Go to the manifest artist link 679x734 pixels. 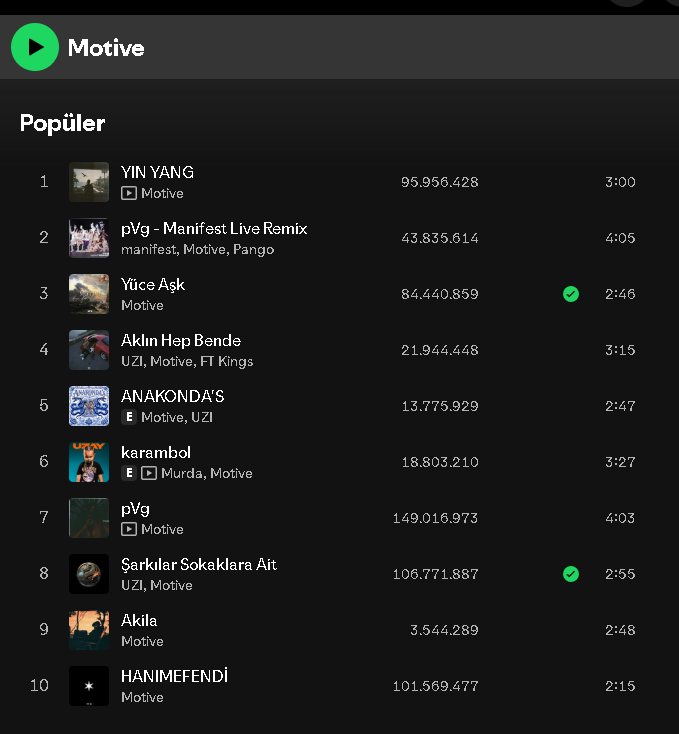(149, 250)
